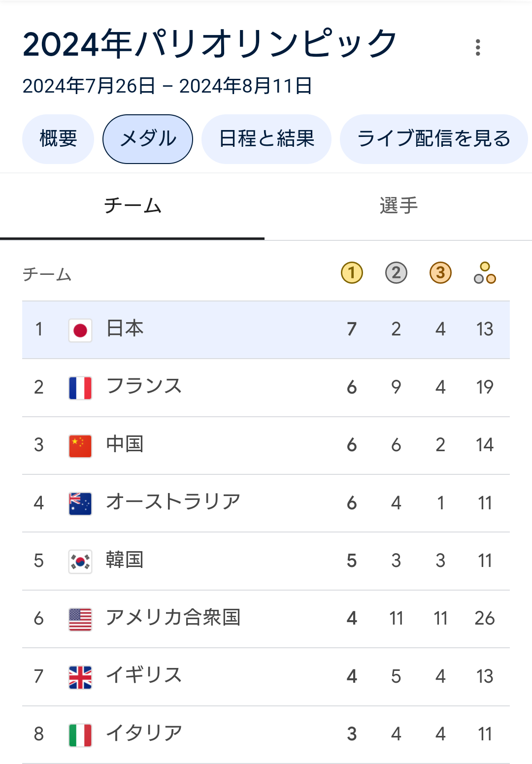Click the silver medal column icon
Image resolution: width=532 pixels, height=764 pixels.
pyautogui.click(x=396, y=272)
